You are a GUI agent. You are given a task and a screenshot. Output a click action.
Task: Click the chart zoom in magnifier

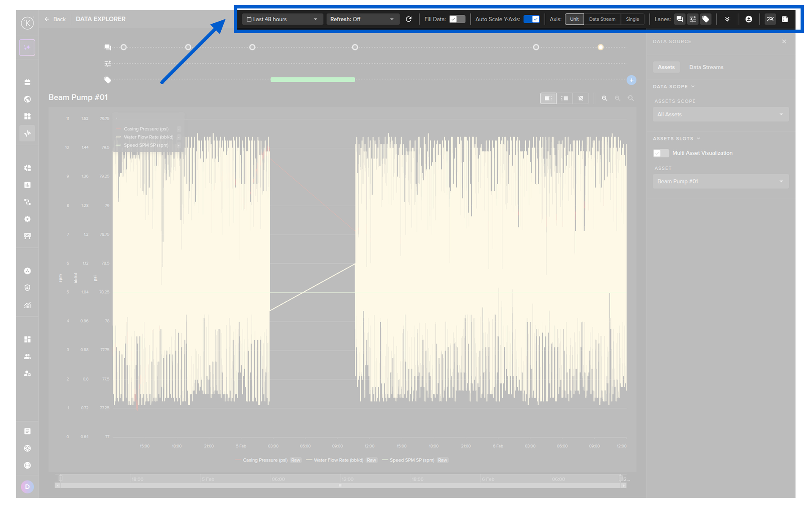[x=604, y=98]
